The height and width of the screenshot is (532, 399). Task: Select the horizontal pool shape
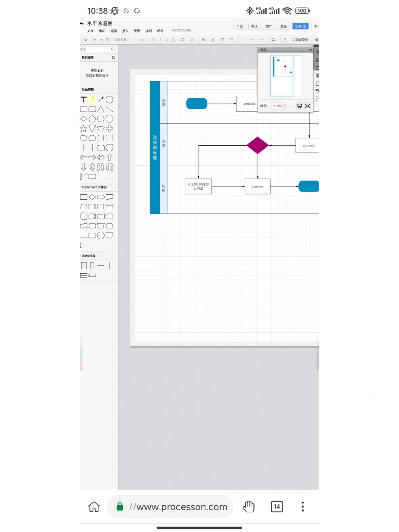(x=83, y=275)
